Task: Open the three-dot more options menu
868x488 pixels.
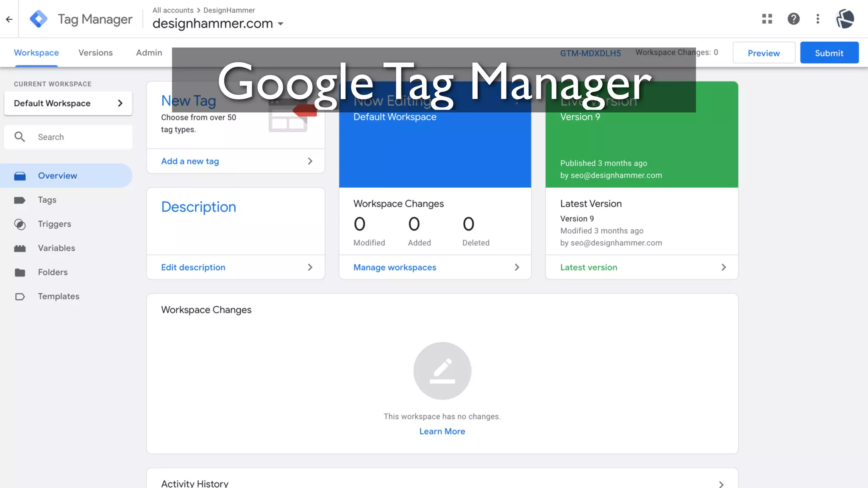Action: coord(818,19)
